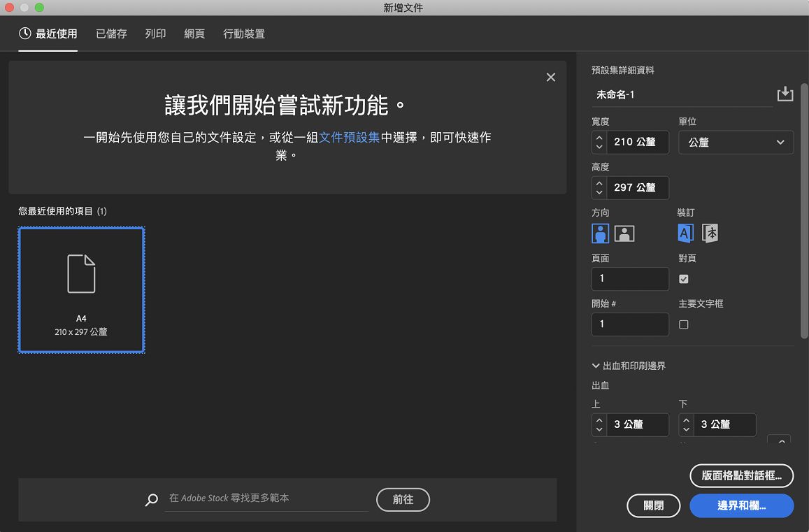The width and height of the screenshot is (809, 532).
Task: Click the 高度 height stepper arrows
Action: pos(599,187)
